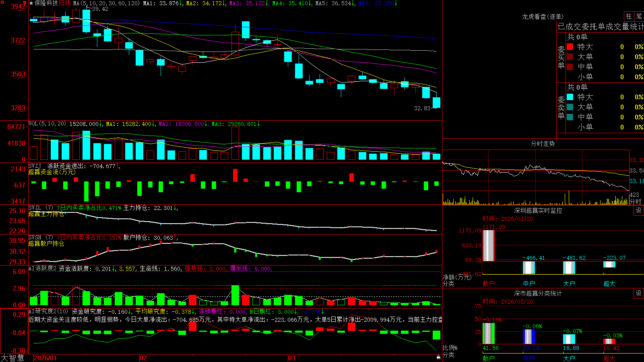644x362 pixels.
Task: Click the 深圳超赢实时监控 panel title
Action: click(538, 210)
